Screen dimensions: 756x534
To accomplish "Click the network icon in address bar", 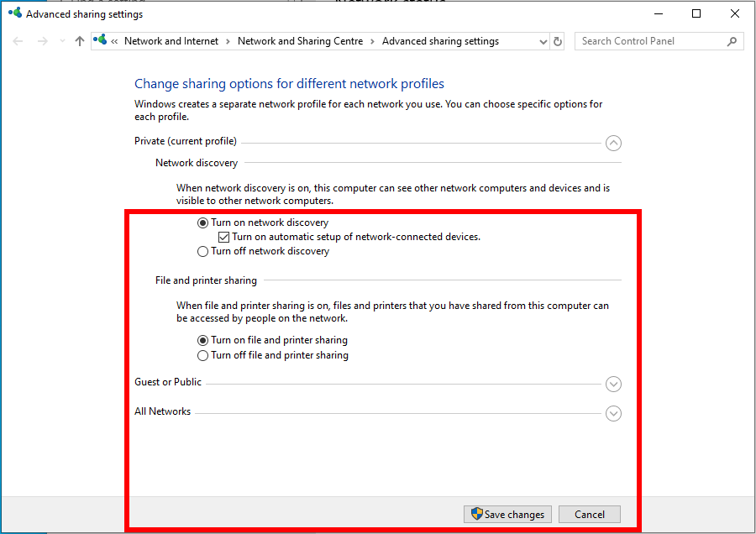I will coord(102,40).
